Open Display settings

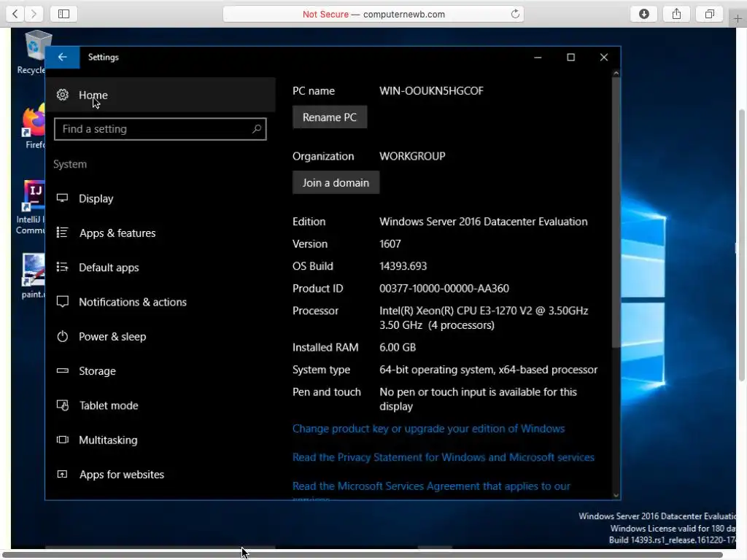coord(160,198)
